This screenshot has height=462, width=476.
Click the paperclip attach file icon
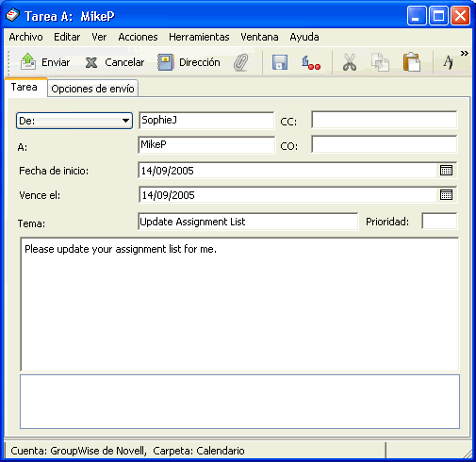pyautogui.click(x=241, y=62)
